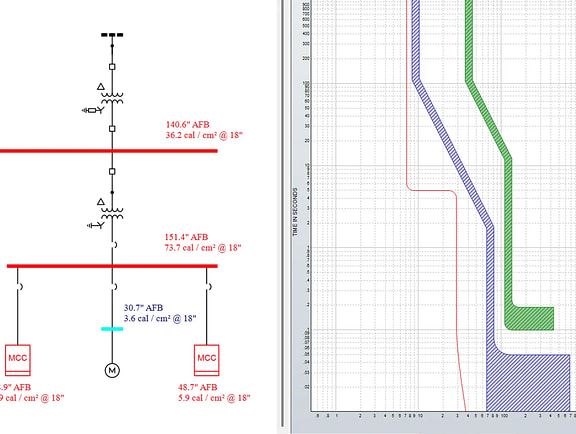Select the cyan motor bus bar
The height and width of the screenshot is (434, 576).
point(112,329)
